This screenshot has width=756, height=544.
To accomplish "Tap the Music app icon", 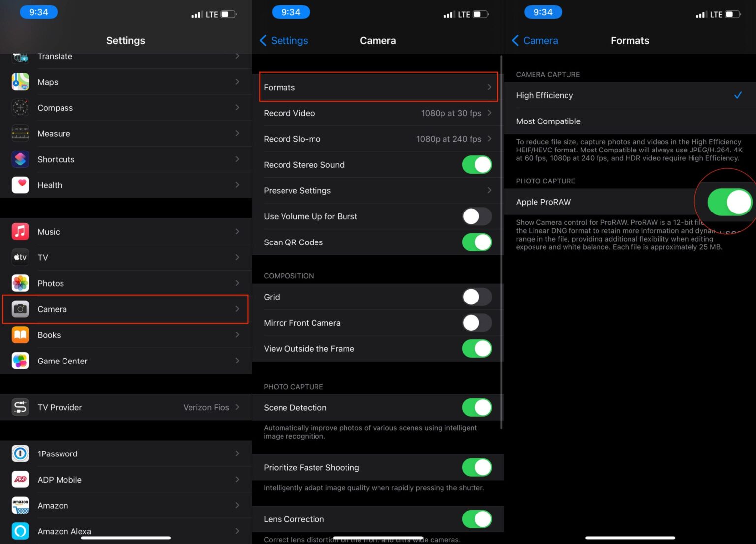I will click(x=20, y=231).
